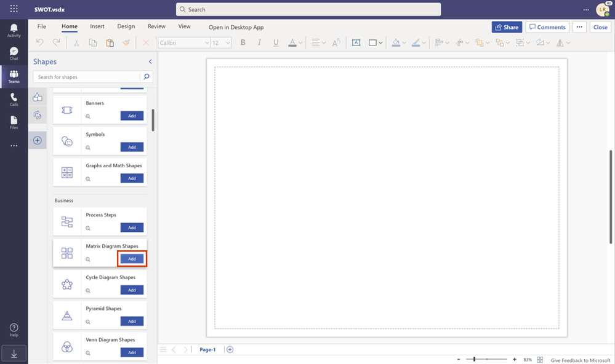Switch to the Home tab
The width and height of the screenshot is (615, 364).
coord(70,26)
